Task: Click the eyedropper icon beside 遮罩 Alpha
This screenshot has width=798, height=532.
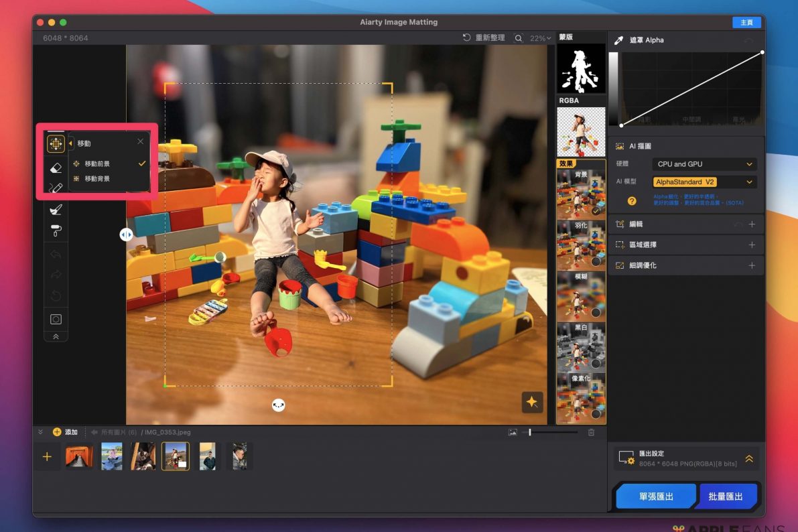Action: click(618, 40)
